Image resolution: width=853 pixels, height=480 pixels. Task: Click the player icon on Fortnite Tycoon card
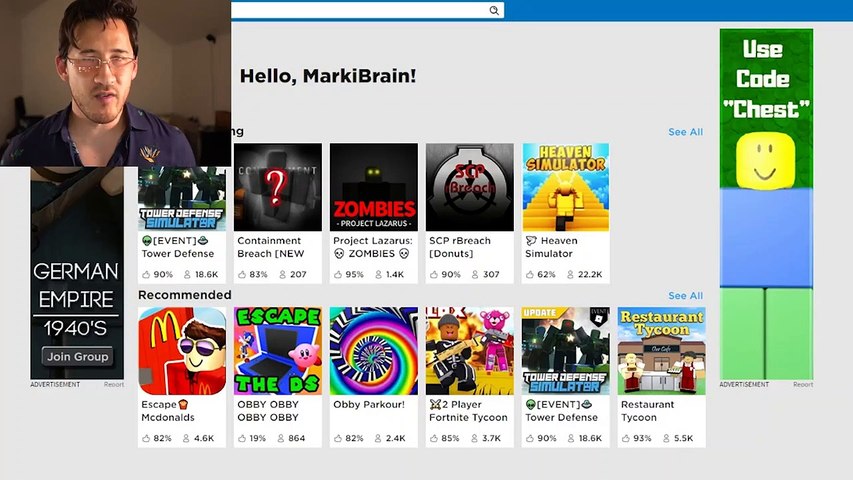coord(474,438)
